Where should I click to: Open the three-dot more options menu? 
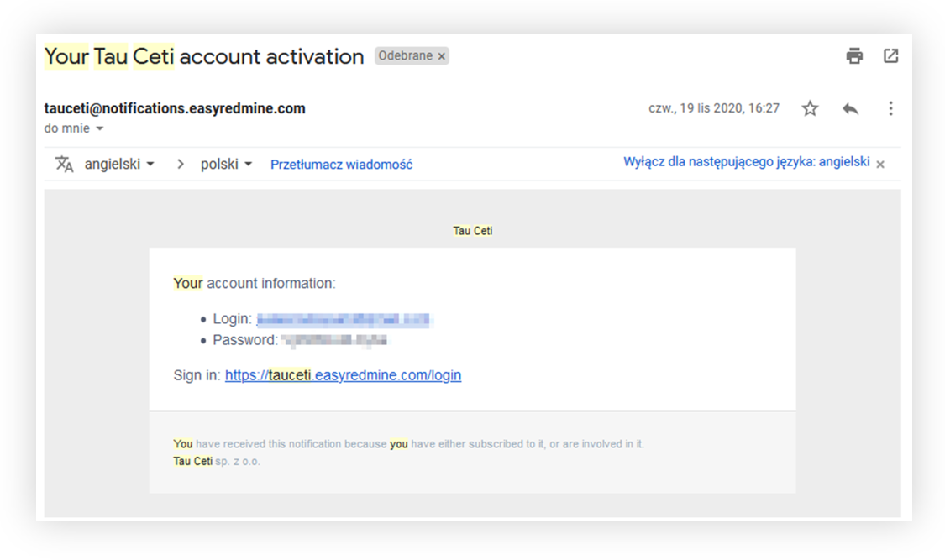(x=890, y=108)
